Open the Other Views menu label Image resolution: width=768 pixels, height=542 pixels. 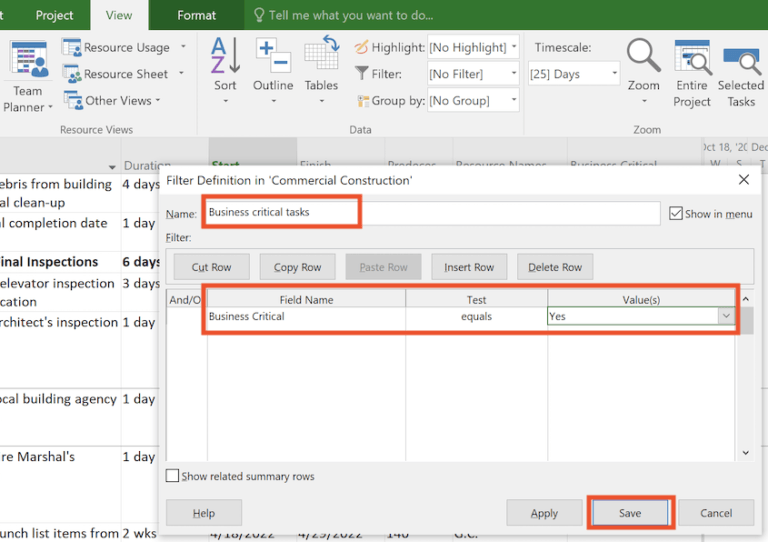[118, 100]
